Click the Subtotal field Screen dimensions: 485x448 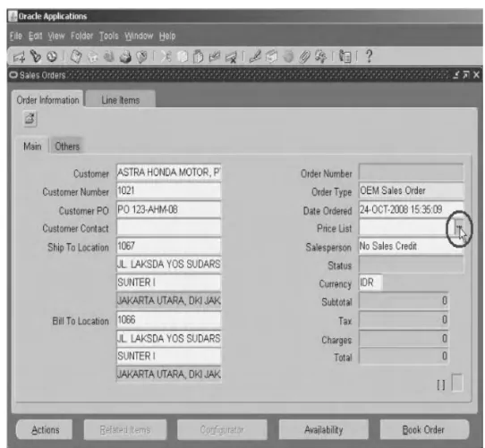404,300
